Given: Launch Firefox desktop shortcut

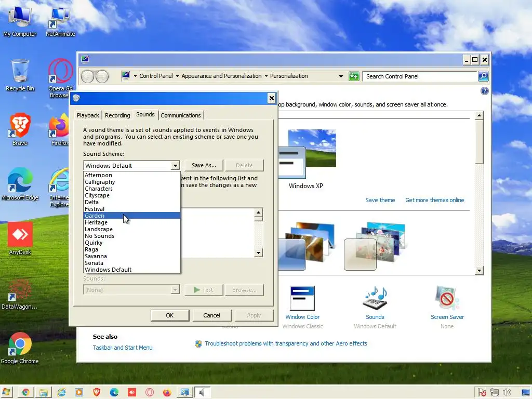Looking at the screenshot, I should point(59,130).
